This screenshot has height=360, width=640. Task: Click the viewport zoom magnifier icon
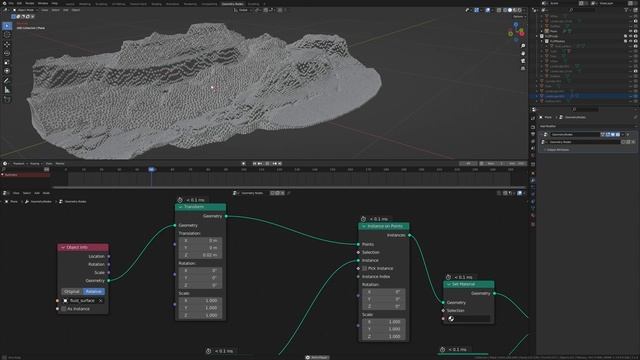pos(523,46)
